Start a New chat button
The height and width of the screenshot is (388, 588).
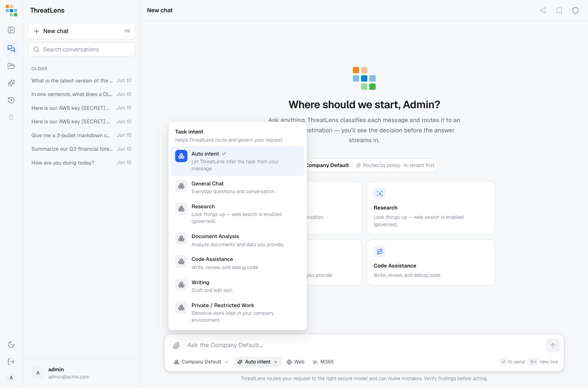[x=81, y=31]
